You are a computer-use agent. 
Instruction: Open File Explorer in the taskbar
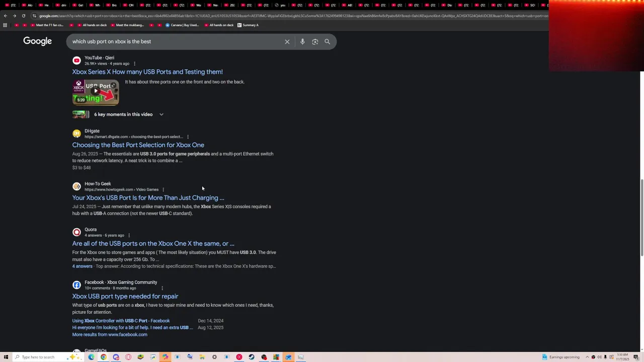pos(202,357)
